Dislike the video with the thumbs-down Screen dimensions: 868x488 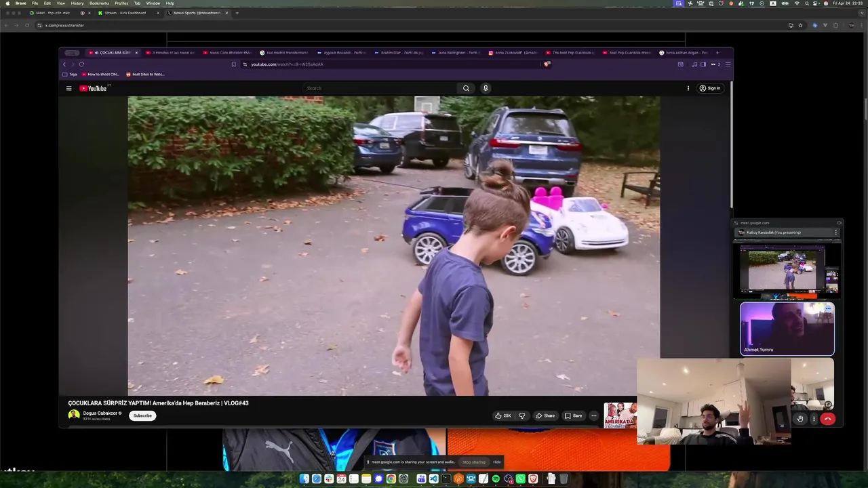click(x=522, y=415)
